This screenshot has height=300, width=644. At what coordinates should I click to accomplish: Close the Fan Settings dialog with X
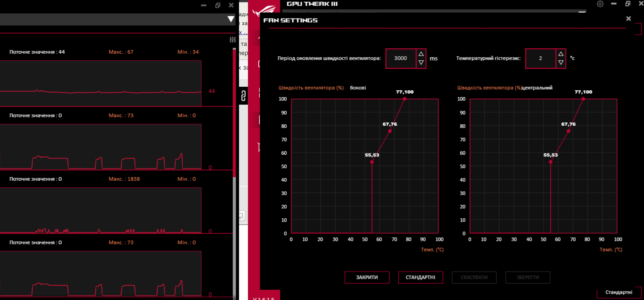(x=628, y=19)
